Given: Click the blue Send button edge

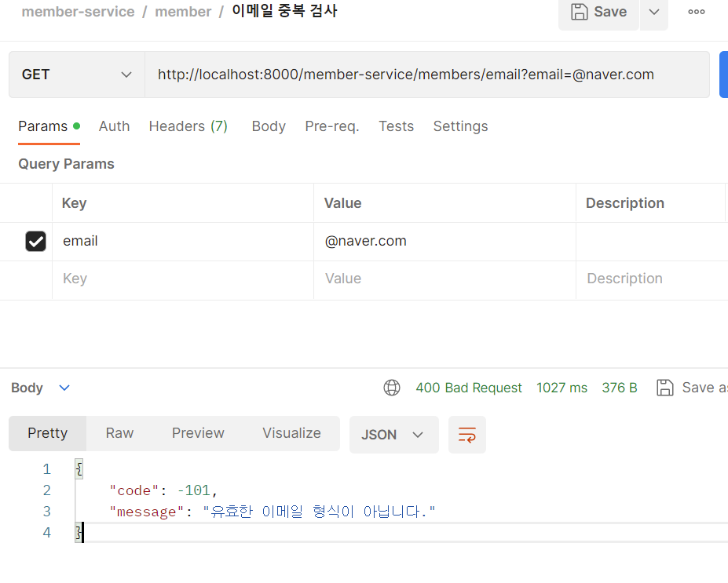Looking at the screenshot, I should tap(723, 74).
